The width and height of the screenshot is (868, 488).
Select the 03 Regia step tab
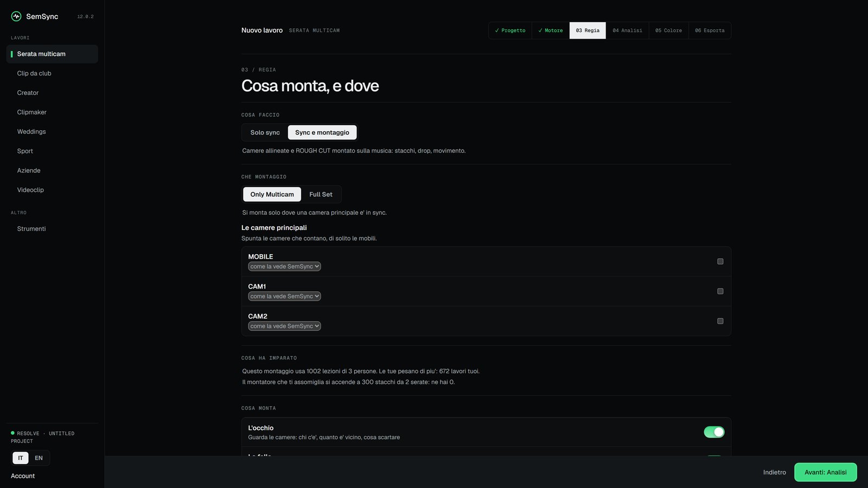[x=588, y=30]
